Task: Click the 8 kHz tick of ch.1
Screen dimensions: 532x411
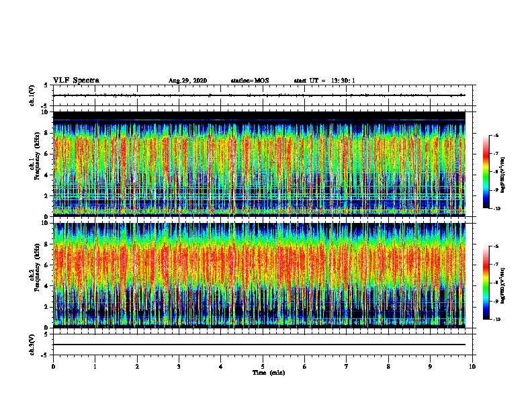Action: tap(47, 133)
